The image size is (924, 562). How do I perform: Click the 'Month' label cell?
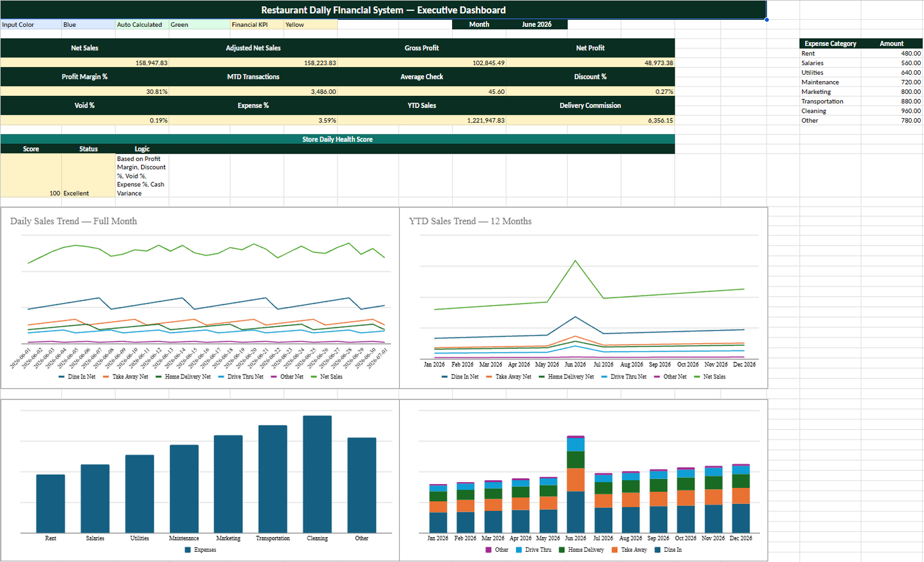pyautogui.click(x=479, y=25)
